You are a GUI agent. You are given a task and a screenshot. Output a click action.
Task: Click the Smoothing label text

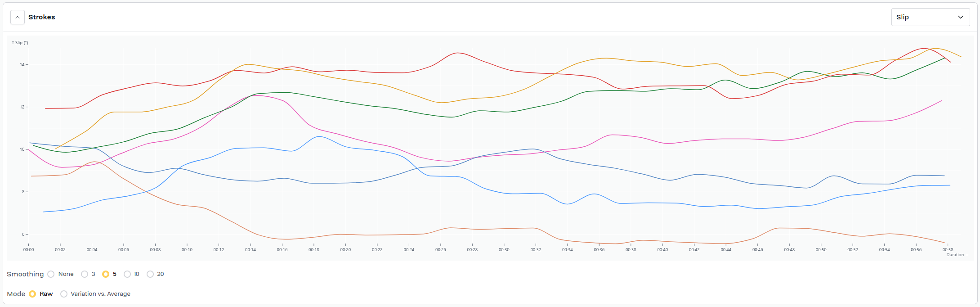[25, 274]
